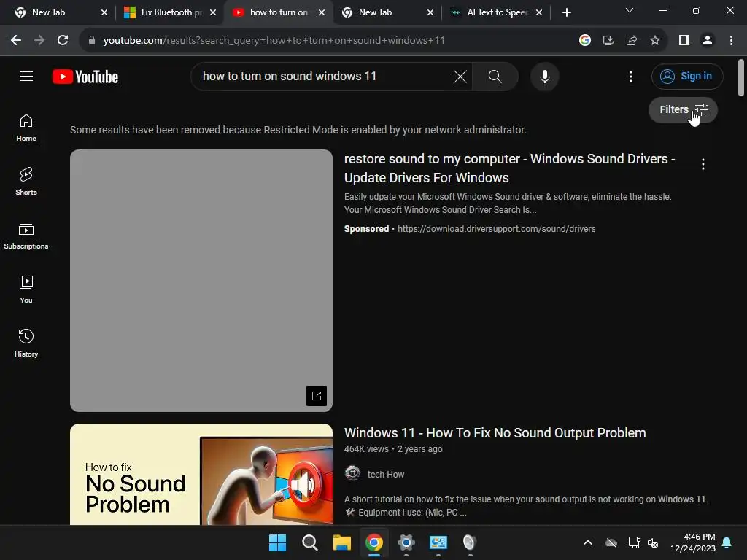This screenshot has width=747, height=560.
Task: Open the notification bell in the taskbar
Action: point(727,542)
